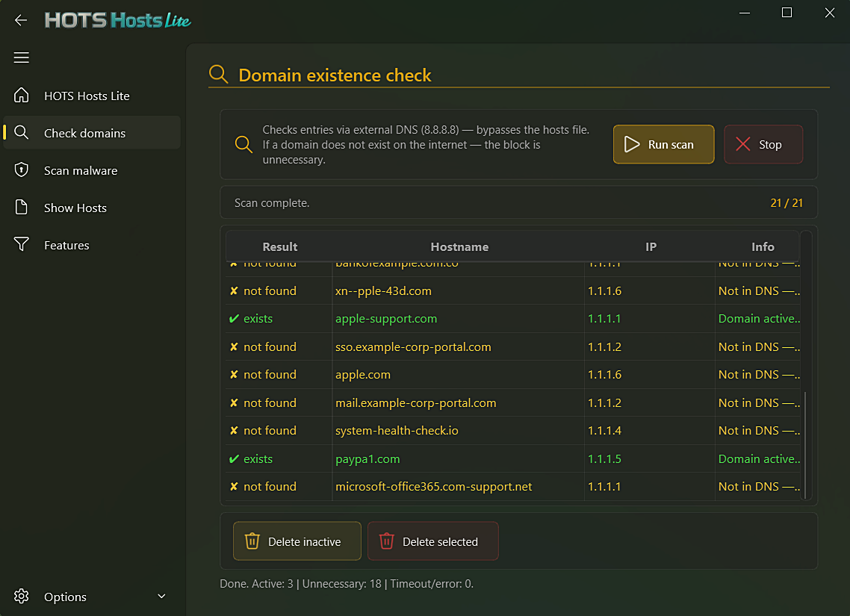
Task: Delete selected host entries
Action: (432, 541)
